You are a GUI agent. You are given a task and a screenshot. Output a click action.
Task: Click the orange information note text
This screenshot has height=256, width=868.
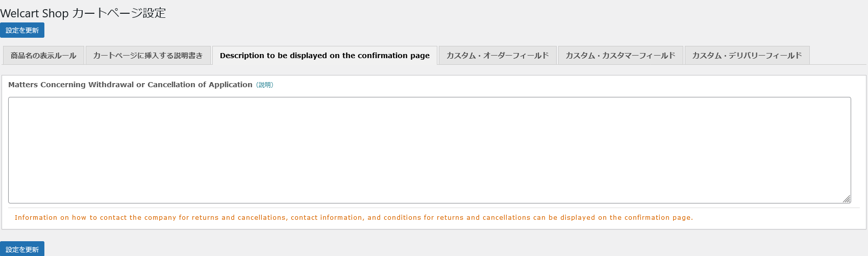click(354, 217)
